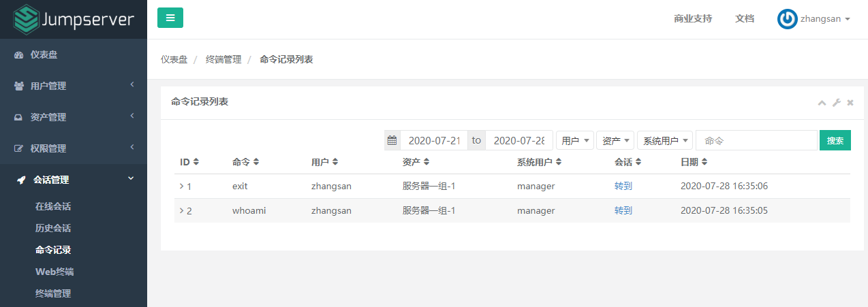Click 仪表盘 breadcrumb link
This screenshot has width=868, height=307.
tap(174, 59)
